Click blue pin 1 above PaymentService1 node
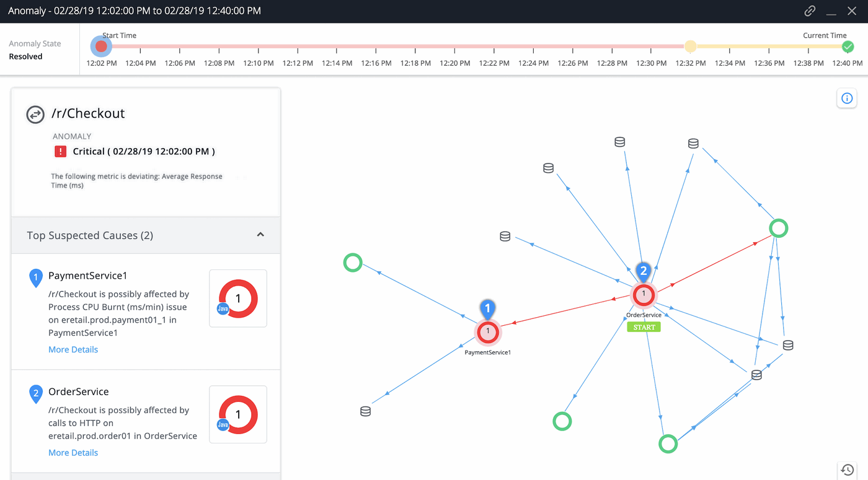The image size is (868, 480). [x=488, y=308]
